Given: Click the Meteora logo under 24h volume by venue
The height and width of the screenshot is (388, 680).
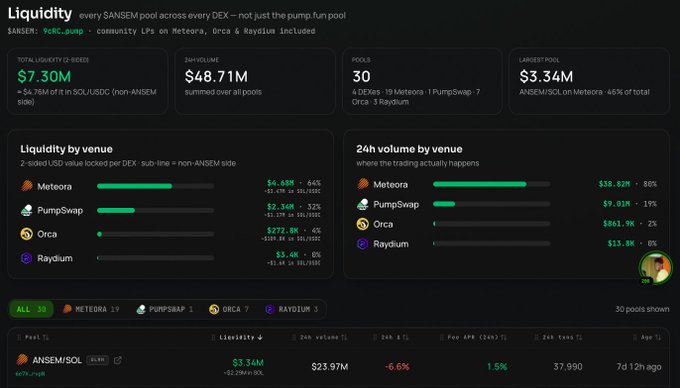Looking at the screenshot, I should point(363,184).
